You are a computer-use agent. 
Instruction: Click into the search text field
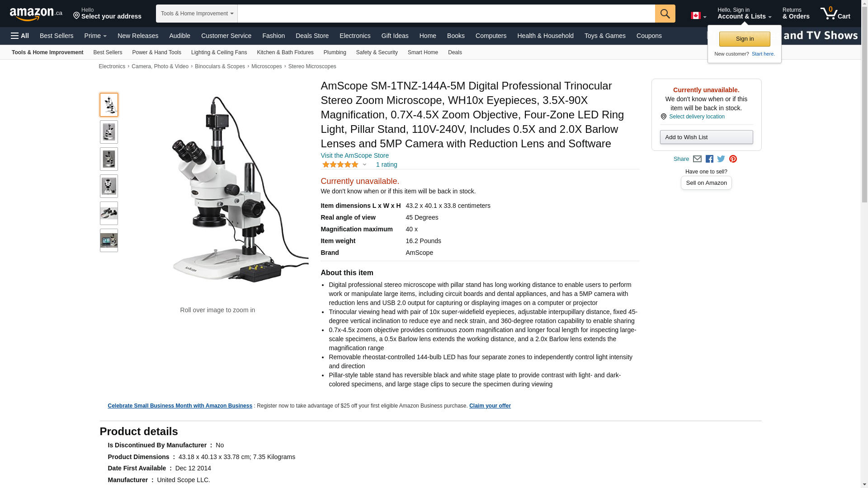point(446,14)
